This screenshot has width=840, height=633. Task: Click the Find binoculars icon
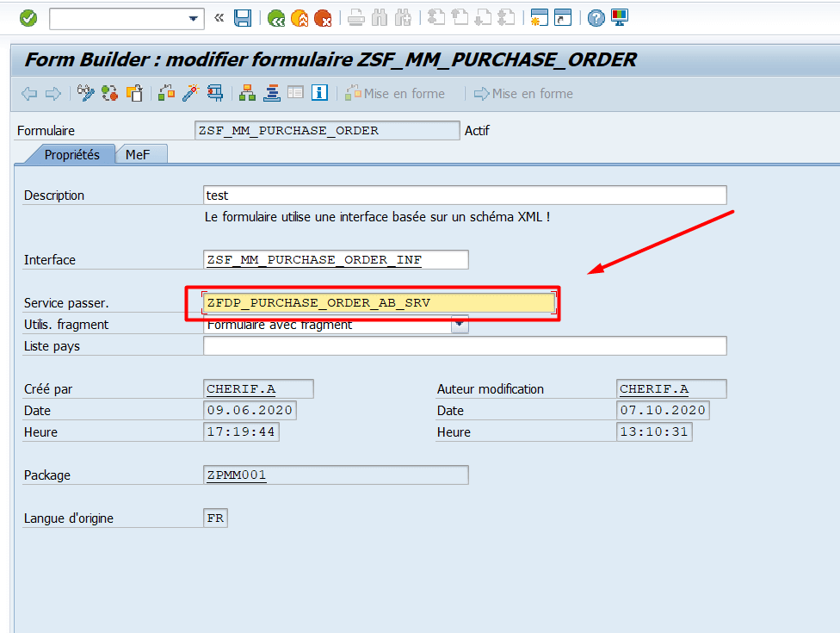pyautogui.click(x=380, y=18)
